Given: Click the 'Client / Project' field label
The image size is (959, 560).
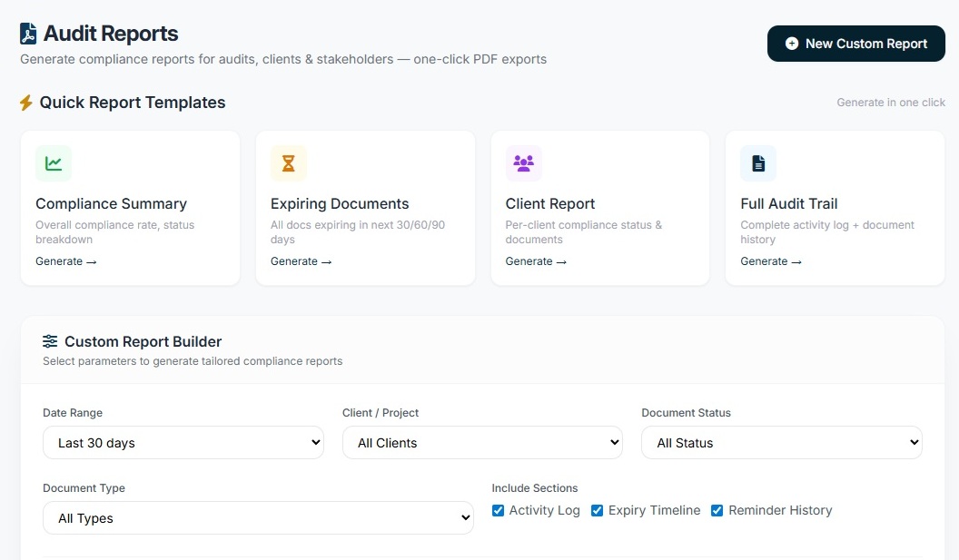Looking at the screenshot, I should click(x=381, y=413).
